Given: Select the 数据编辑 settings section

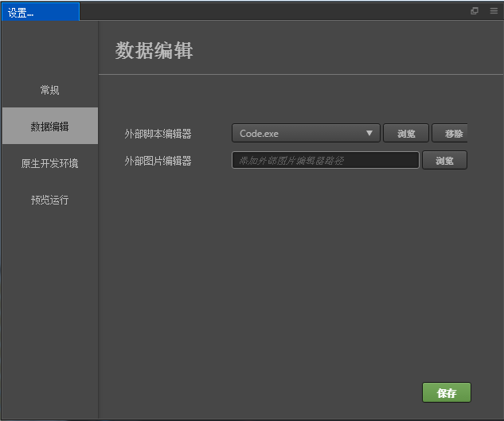Looking at the screenshot, I should pyautogui.click(x=50, y=126).
